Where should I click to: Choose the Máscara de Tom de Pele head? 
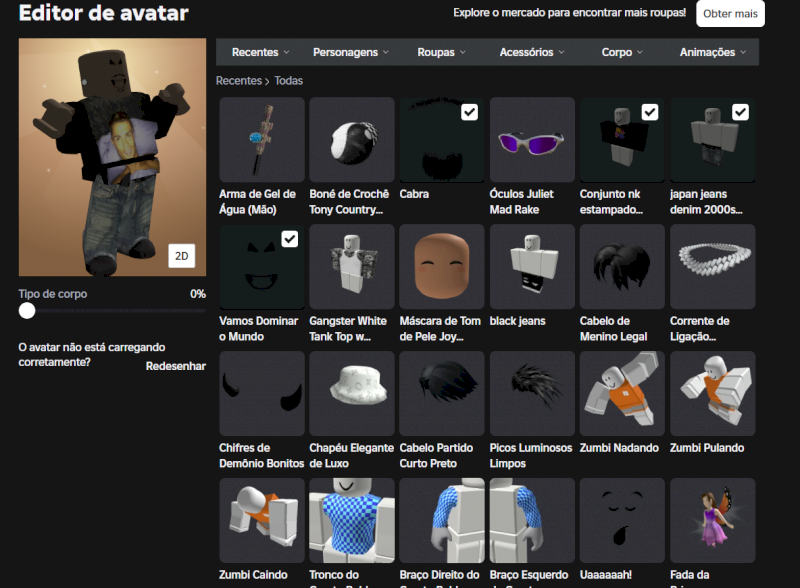pos(442,266)
